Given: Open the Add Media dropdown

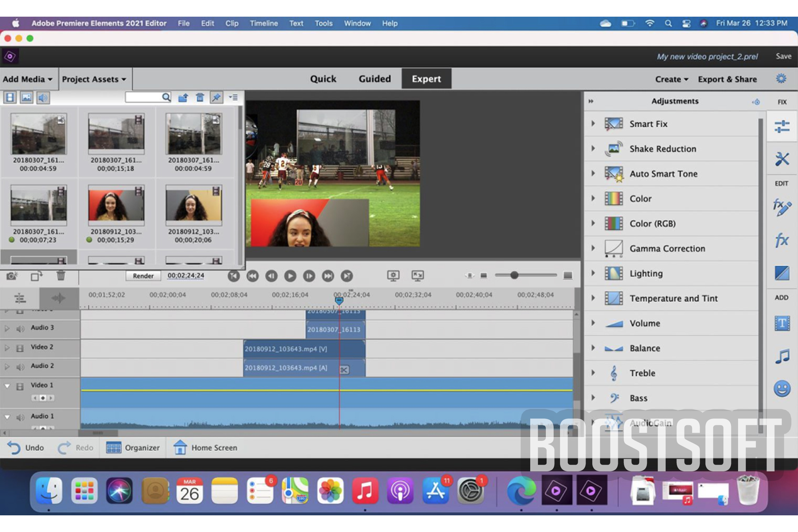Looking at the screenshot, I should (28, 79).
